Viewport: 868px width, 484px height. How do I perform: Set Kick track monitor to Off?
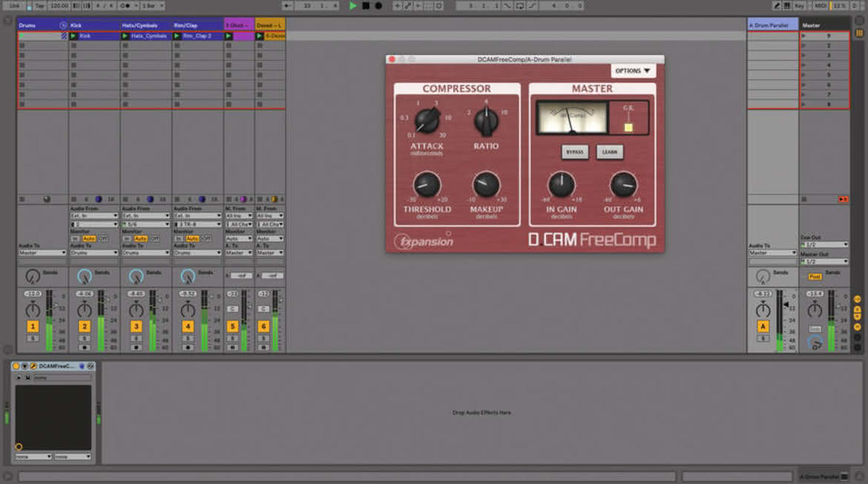pyautogui.click(x=102, y=239)
